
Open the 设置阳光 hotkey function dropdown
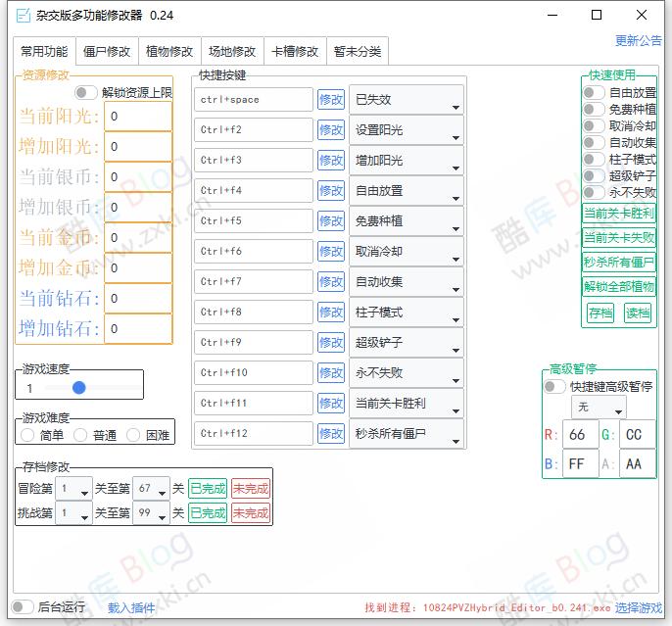coord(407,130)
